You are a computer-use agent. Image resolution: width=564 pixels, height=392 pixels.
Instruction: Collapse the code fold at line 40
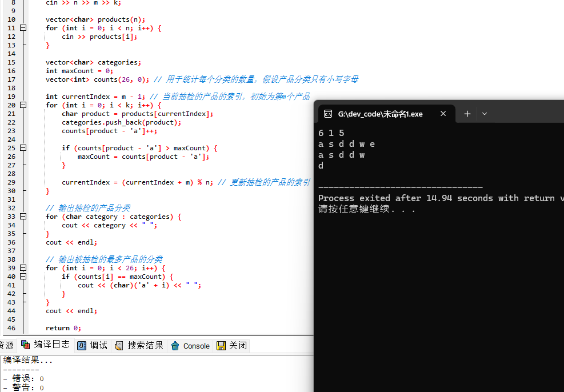tap(23, 277)
